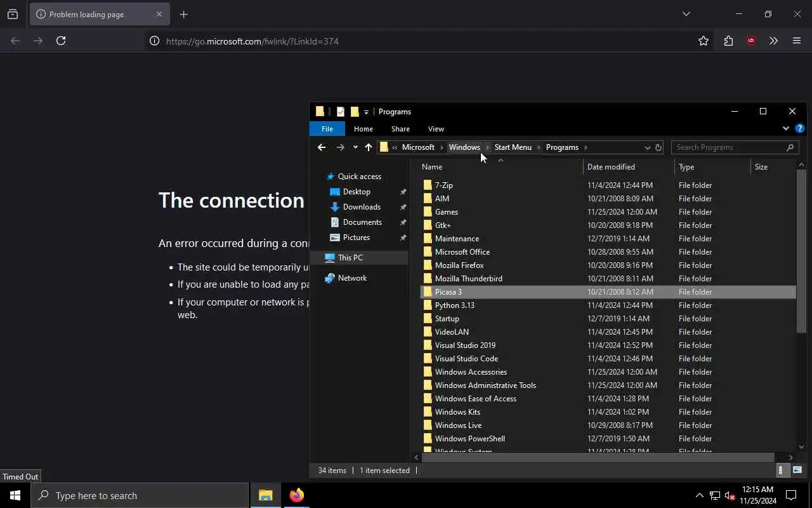Close the Problem loading page tab
The image size is (812, 508).
159,14
